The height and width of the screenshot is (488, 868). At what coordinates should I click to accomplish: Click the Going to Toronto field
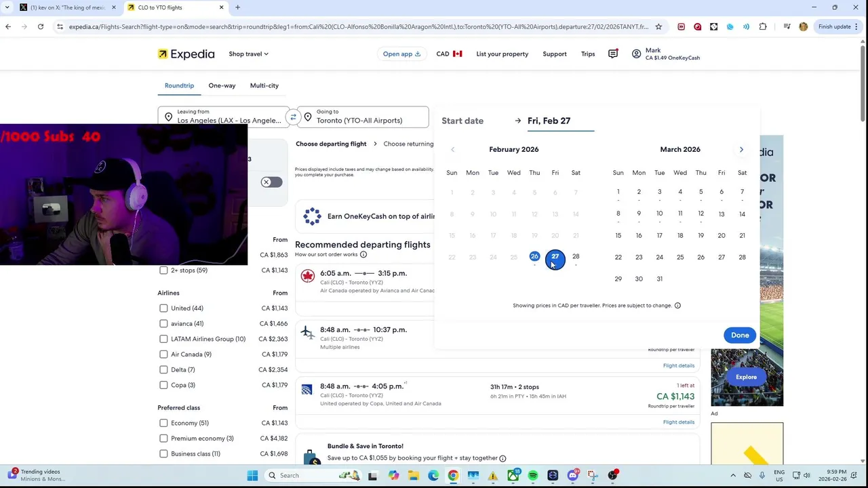click(363, 117)
